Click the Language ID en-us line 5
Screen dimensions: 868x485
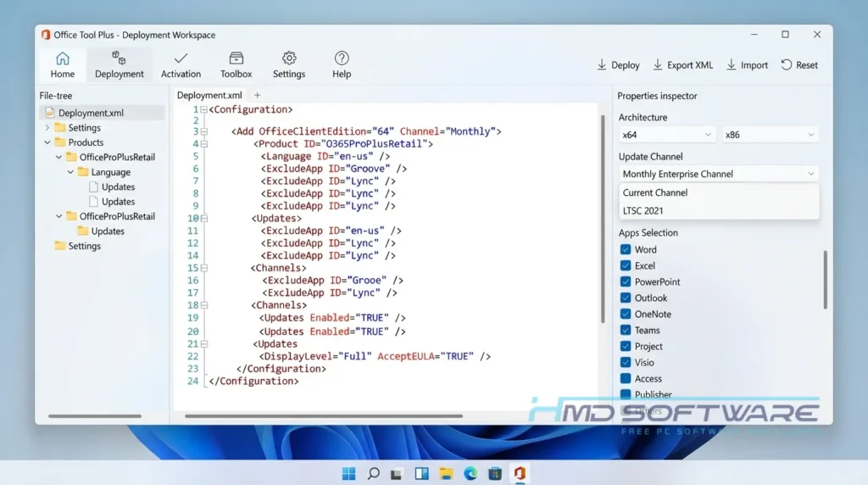tap(325, 157)
